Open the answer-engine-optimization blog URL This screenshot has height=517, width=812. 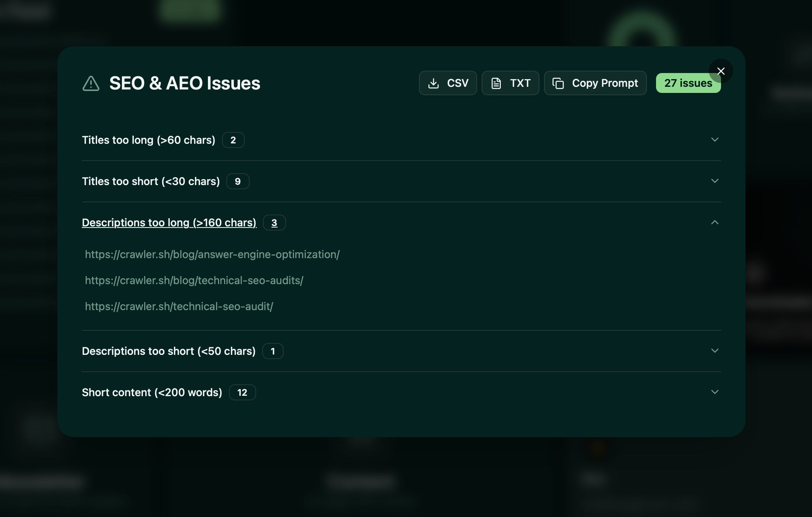[x=212, y=254]
